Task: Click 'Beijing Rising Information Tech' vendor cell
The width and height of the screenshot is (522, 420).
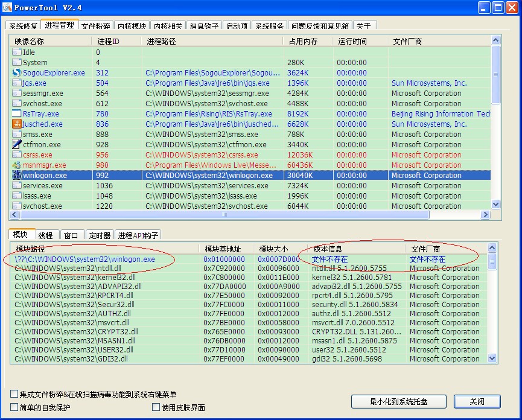Action: pyautogui.click(x=441, y=113)
